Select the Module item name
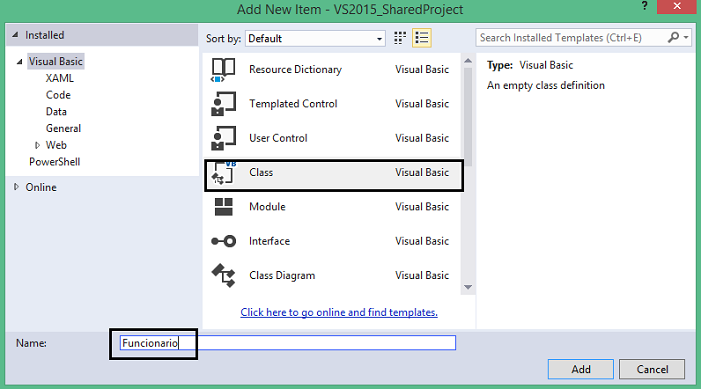The width and height of the screenshot is (701, 389). point(267,207)
